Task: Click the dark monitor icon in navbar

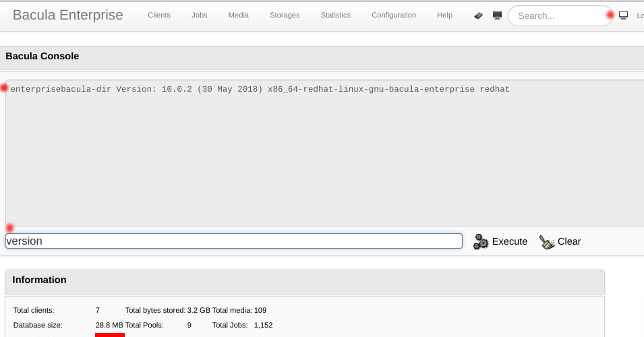Action: [497, 16]
